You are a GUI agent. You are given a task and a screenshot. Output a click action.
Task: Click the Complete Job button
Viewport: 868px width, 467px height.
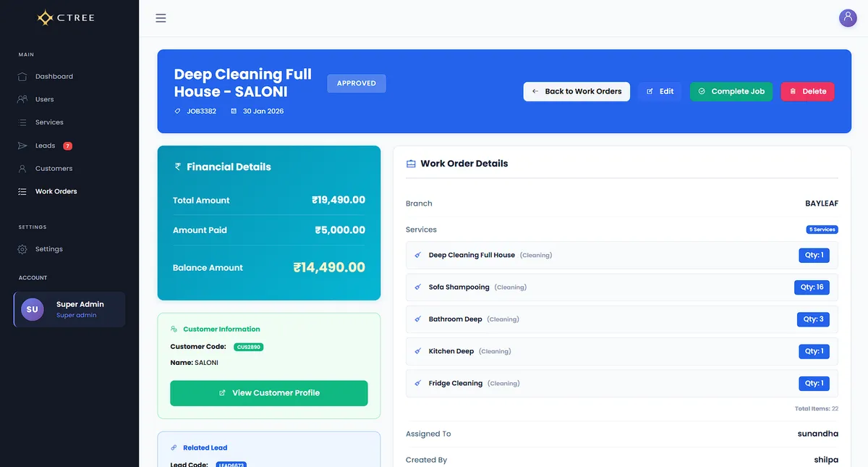click(731, 91)
